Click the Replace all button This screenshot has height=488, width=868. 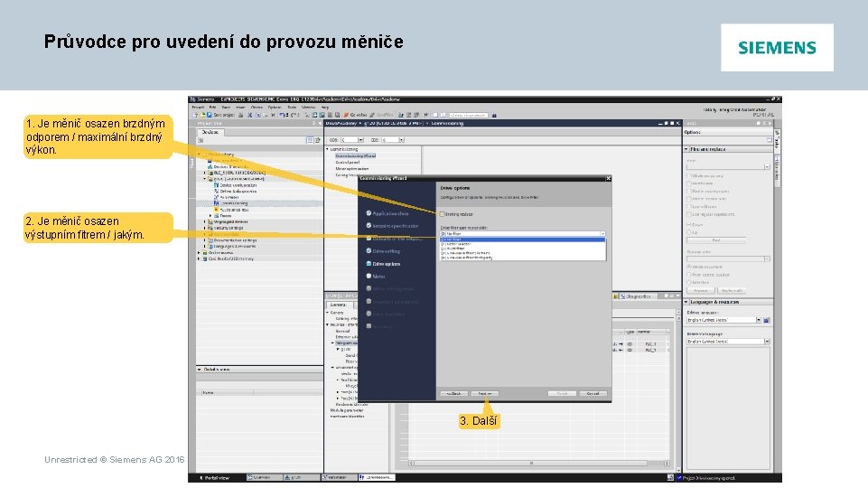click(732, 290)
